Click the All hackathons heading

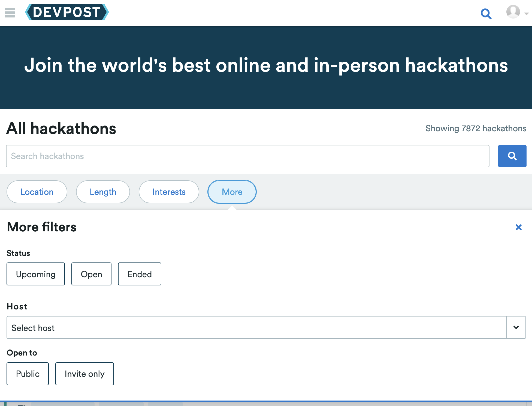point(61,129)
